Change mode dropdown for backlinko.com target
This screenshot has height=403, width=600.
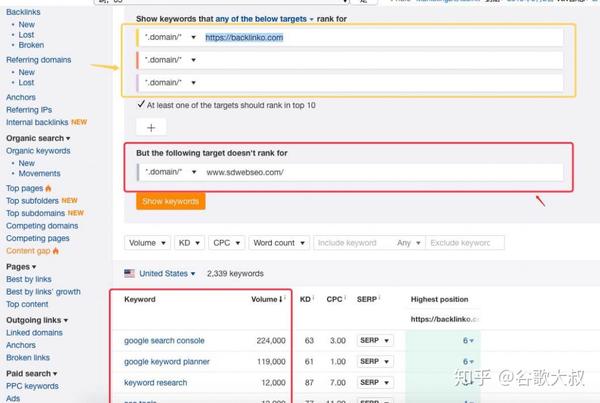(170, 37)
